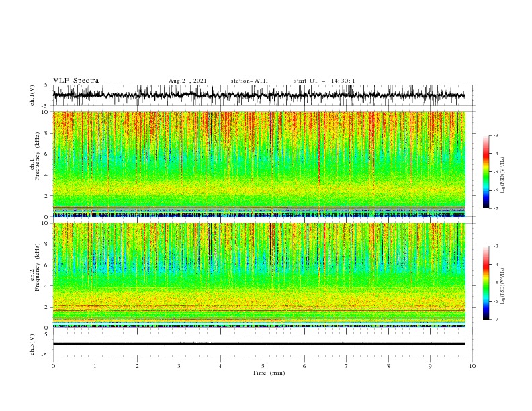Click the upper colorbar "log(PSD)(V²/Hz)" label
Screen dimensions: 532x411
(502, 175)
